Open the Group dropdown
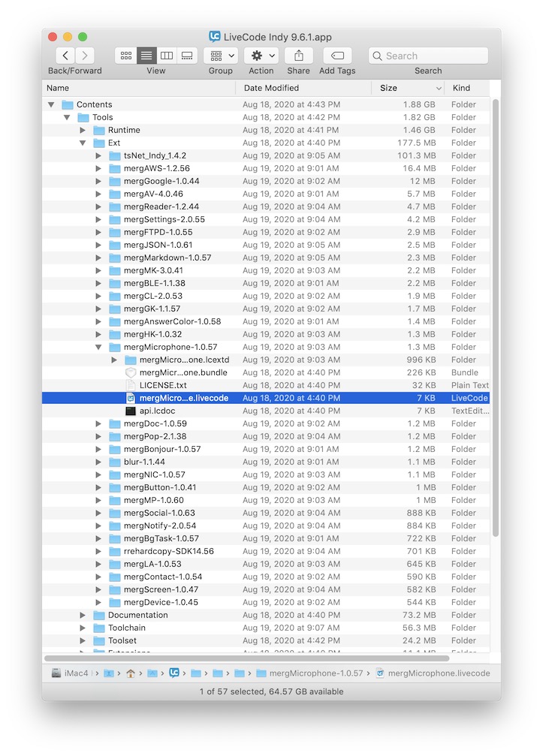Viewport: 543px width, 756px height. (x=221, y=56)
